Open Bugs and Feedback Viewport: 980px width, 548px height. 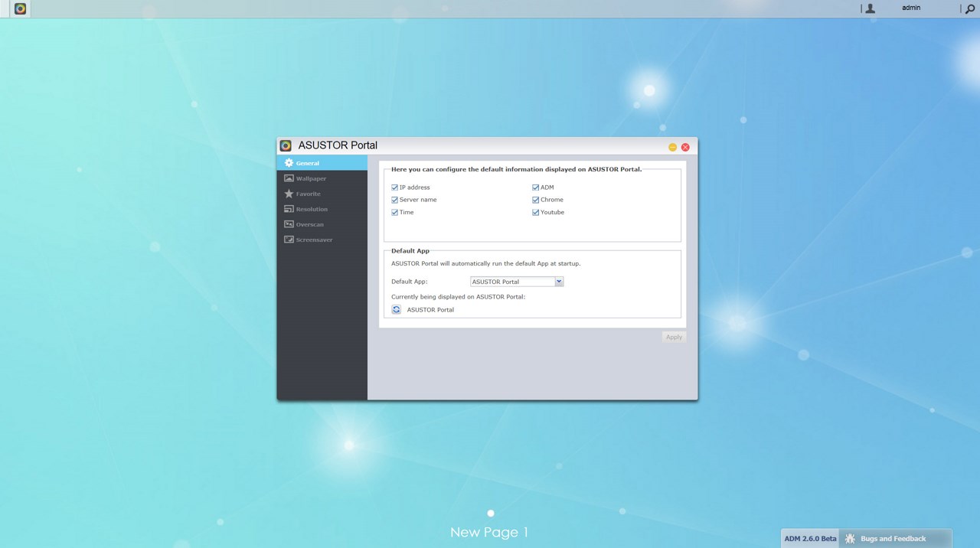coord(895,539)
